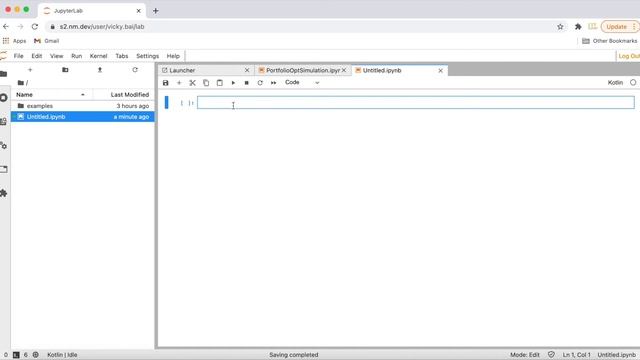Create a new folder in file browser
The height and width of the screenshot is (360, 640).
tap(65, 70)
